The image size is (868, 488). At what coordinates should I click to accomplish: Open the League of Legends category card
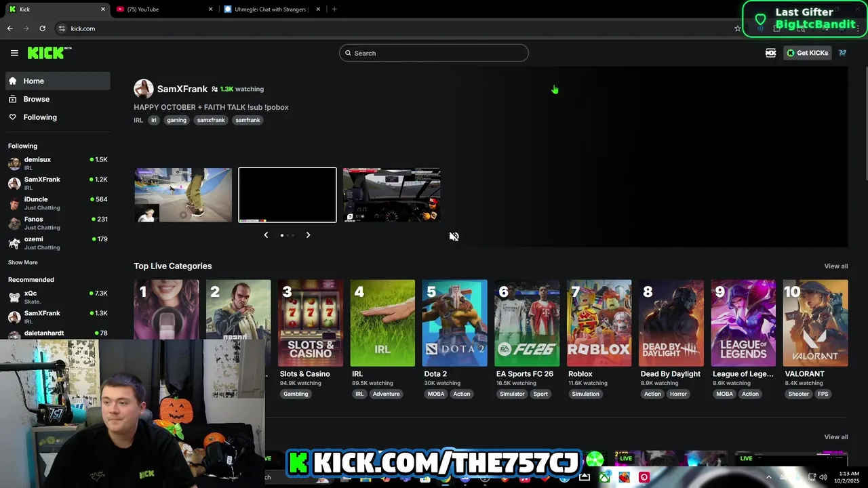point(743,323)
